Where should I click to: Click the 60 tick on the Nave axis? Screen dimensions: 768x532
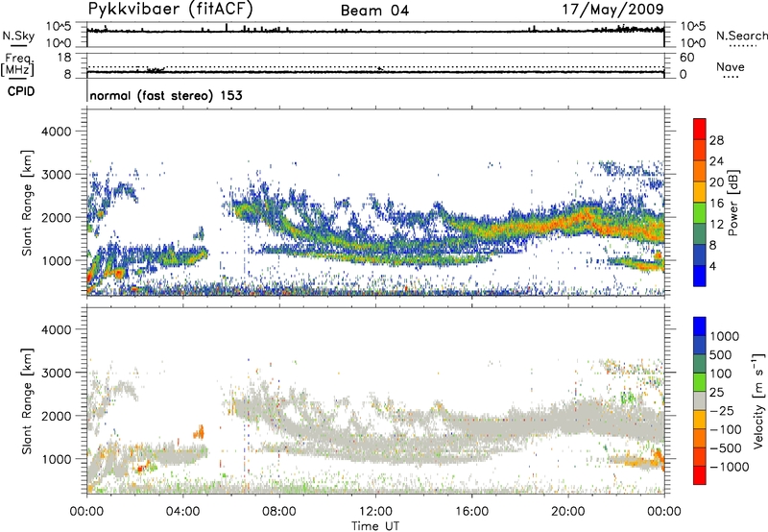tap(687, 58)
